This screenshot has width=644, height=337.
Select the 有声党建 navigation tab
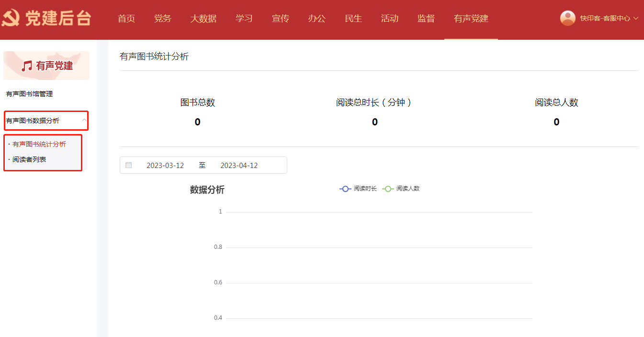point(471,19)
